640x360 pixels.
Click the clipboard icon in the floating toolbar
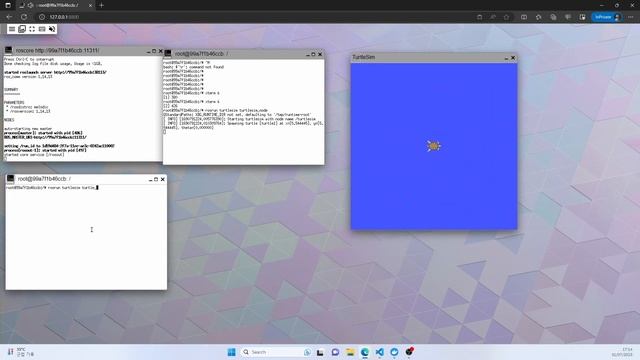pyautogui.click(x=22, y=29)
